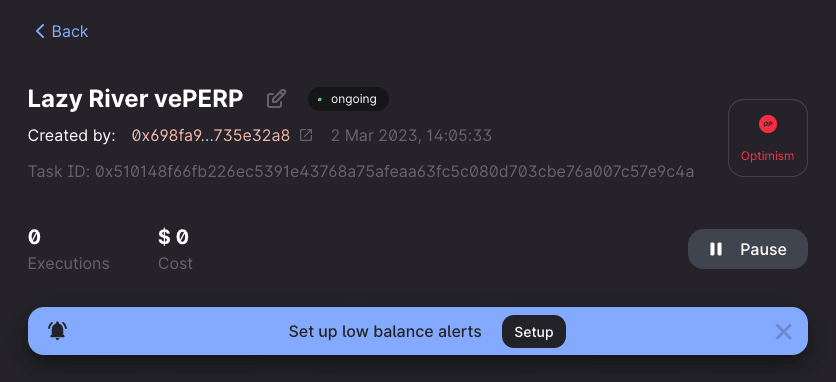
Task: Click the Lazy River vePERP title
Action: point(135,99)
